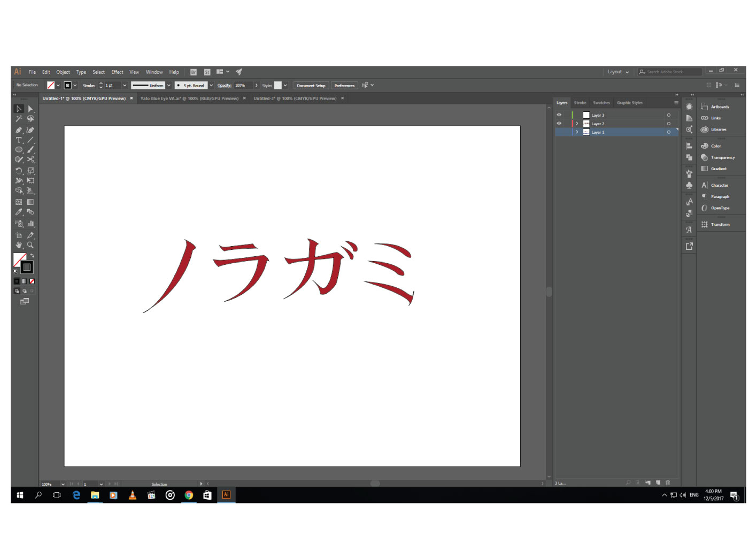Image resolution: width=756 pixels, height=535 pixels.
Task: Click the Fill swatch in toolbox
Action: [18, 258]
